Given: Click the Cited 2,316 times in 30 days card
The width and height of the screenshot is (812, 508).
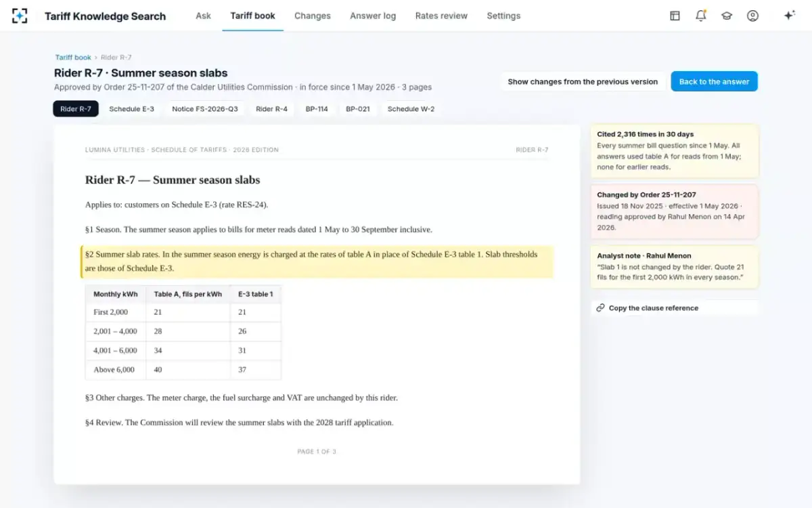Looking at the screenshot, I should 674,150.
